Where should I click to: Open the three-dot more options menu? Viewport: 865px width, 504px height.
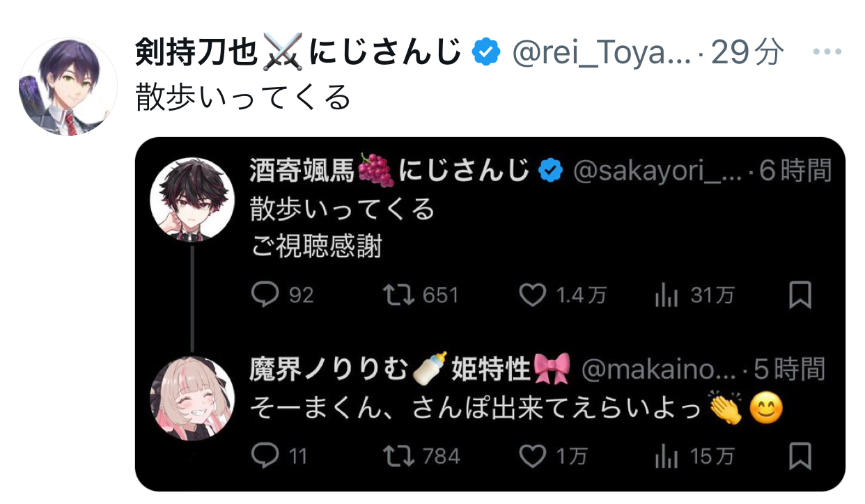[x=828, y=52]
